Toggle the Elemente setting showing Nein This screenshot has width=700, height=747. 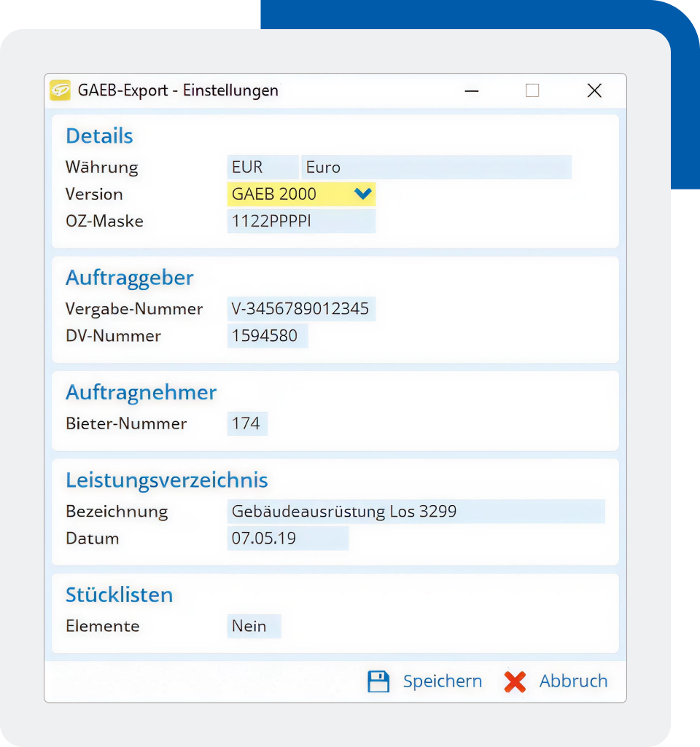(x=254, y=626)
